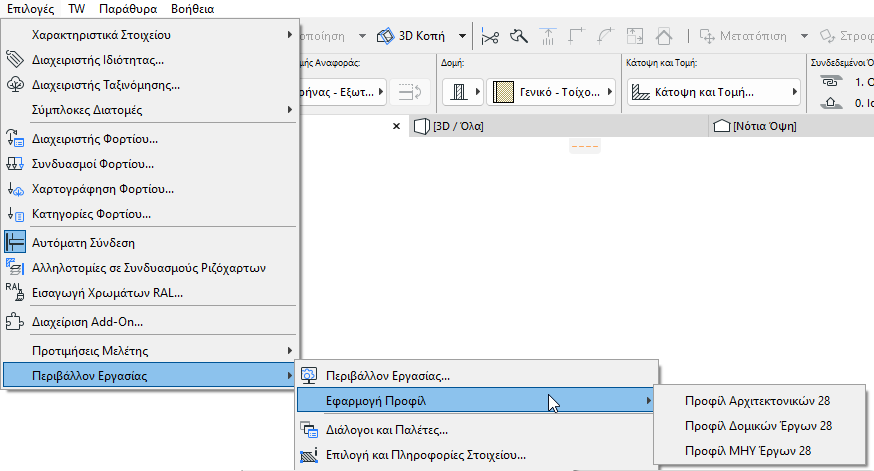Click the Διάλογοι και Παλέτες icon
Viewport: 874px width, 471px height.
click(309, 429)
